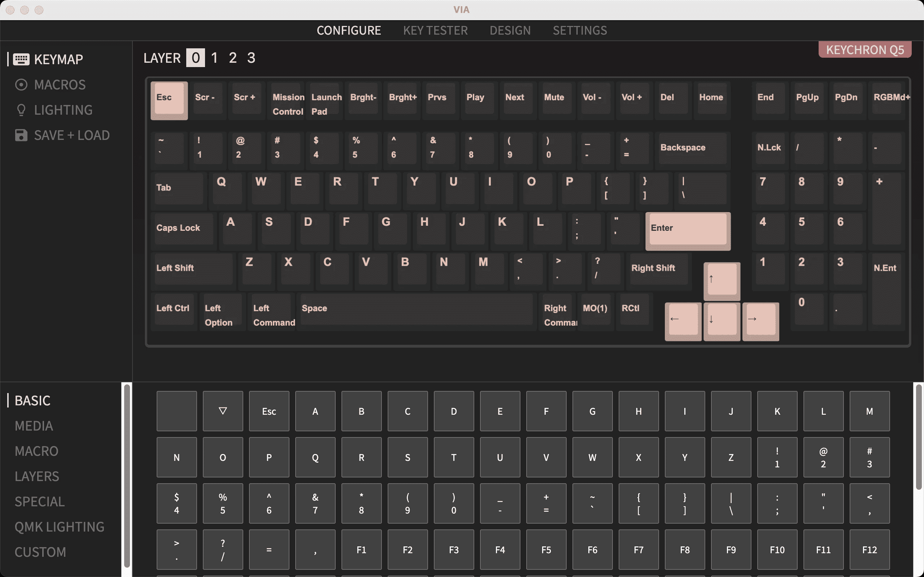The width and height of the screenshot is (924, 577).
Task: Open Save + Load via save icon
Action: [x=21, y=135]
